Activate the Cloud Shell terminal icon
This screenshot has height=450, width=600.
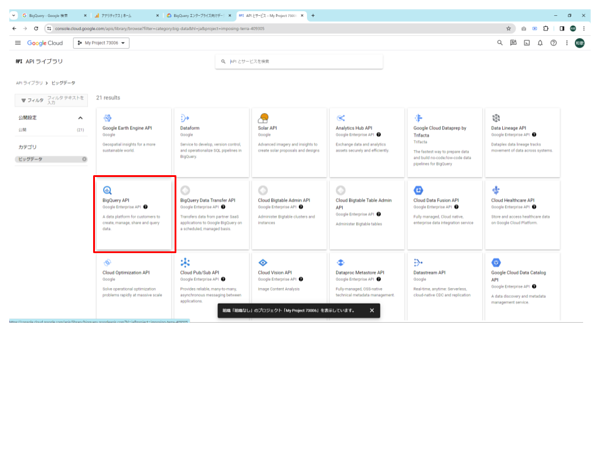point(527,43)
